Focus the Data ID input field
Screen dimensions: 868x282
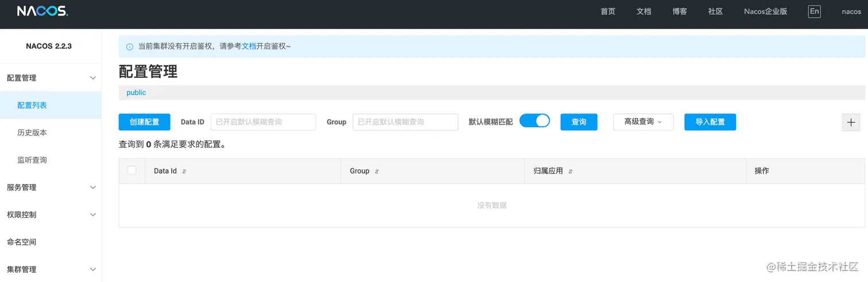click(263, 122)
